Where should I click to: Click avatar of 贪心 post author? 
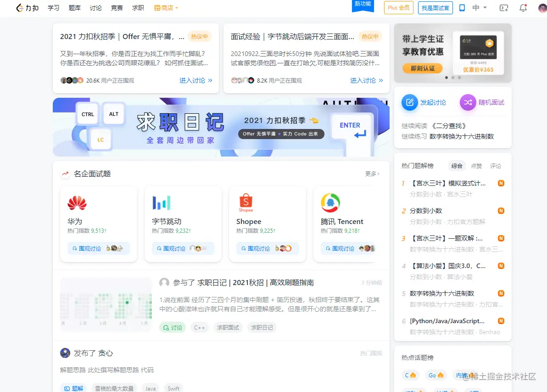click(x=65, y=353)
